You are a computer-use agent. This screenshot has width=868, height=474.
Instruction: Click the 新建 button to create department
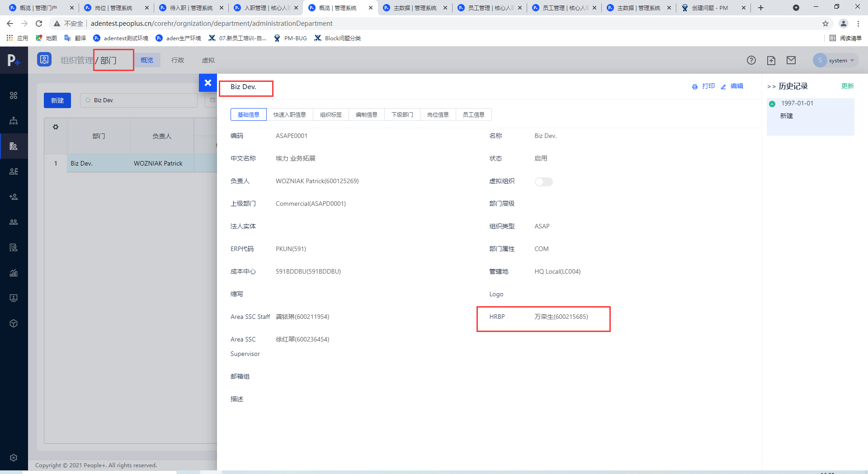[x=57, y=100]
